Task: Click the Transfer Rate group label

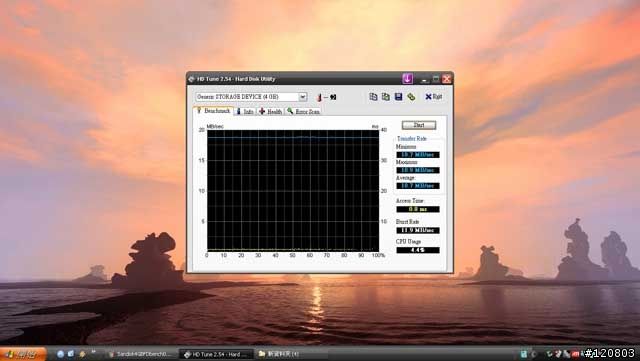Action: pyautogui.click(x=412, y=139)
